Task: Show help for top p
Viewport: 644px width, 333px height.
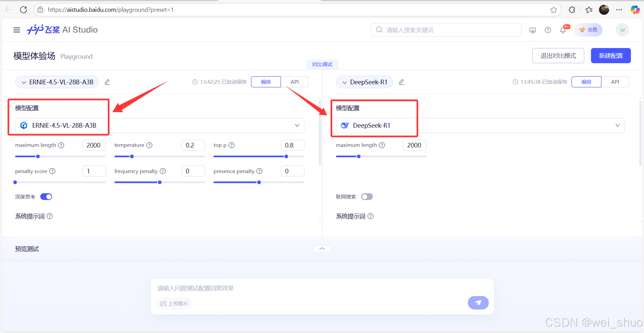Action: (x=232, y=145)
